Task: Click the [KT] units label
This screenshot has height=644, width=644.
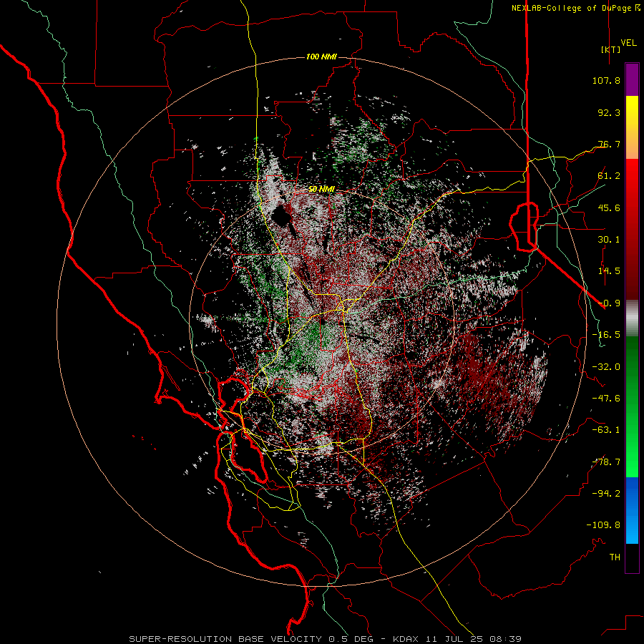Action: [x=611, y=49]
